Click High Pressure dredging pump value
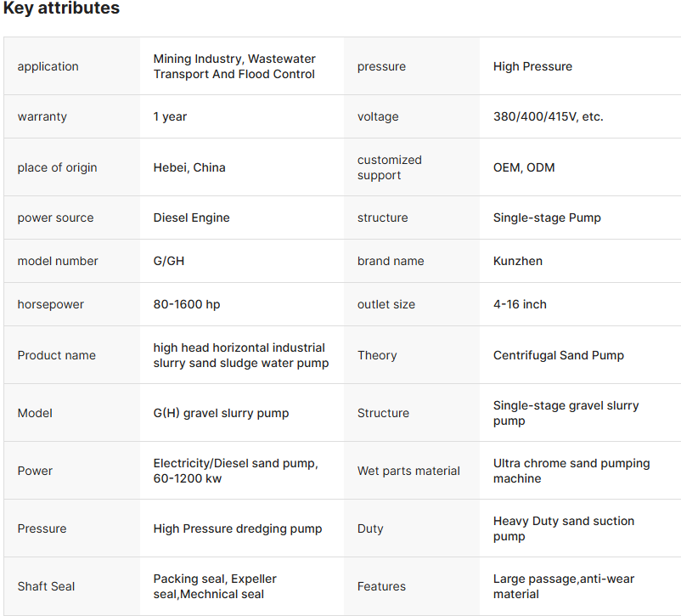681x616 pixels. (x=237, y=528)
